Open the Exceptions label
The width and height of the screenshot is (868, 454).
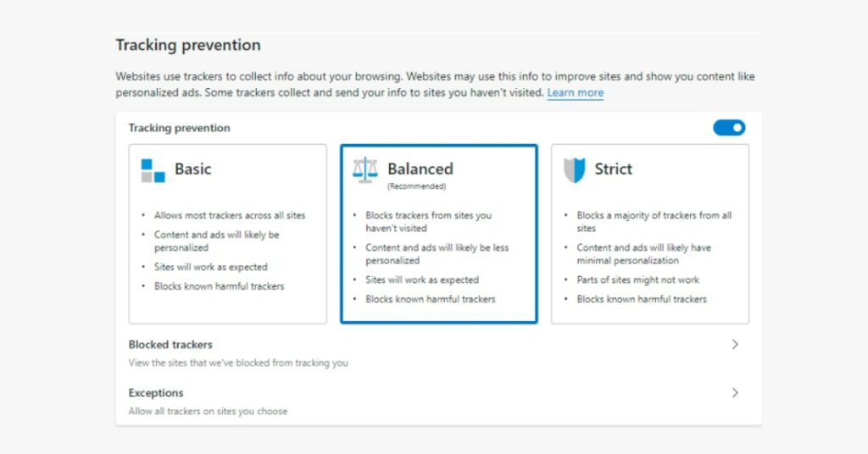[156, 393]
